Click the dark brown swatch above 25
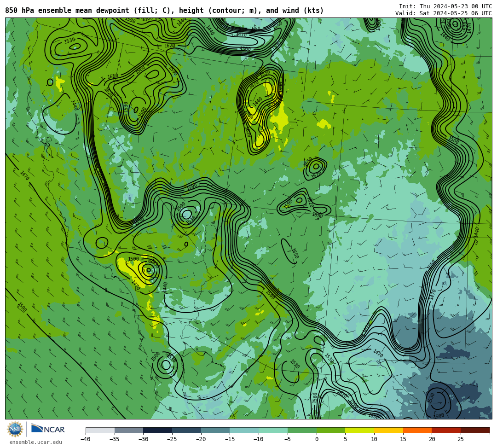 (475, 430)
